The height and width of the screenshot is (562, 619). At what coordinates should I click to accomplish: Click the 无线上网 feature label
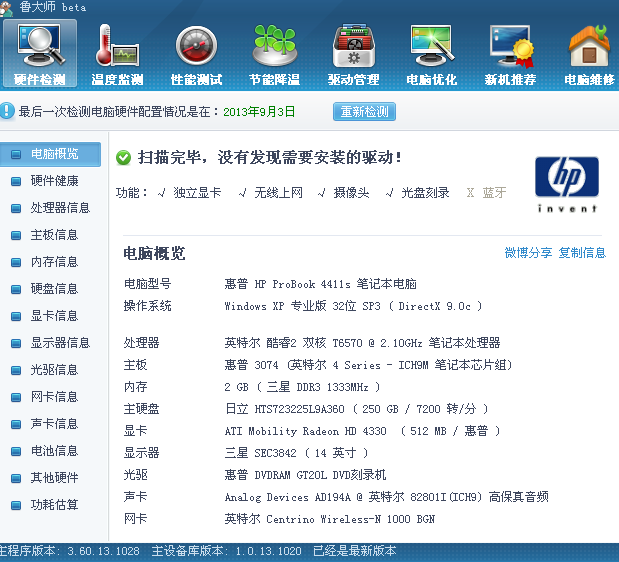tap(278, 193)
